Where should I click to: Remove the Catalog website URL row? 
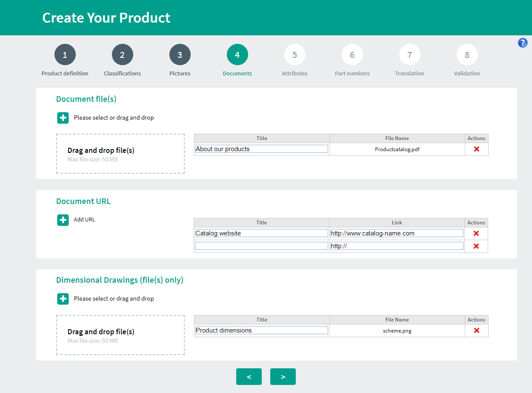click(476, 233)
